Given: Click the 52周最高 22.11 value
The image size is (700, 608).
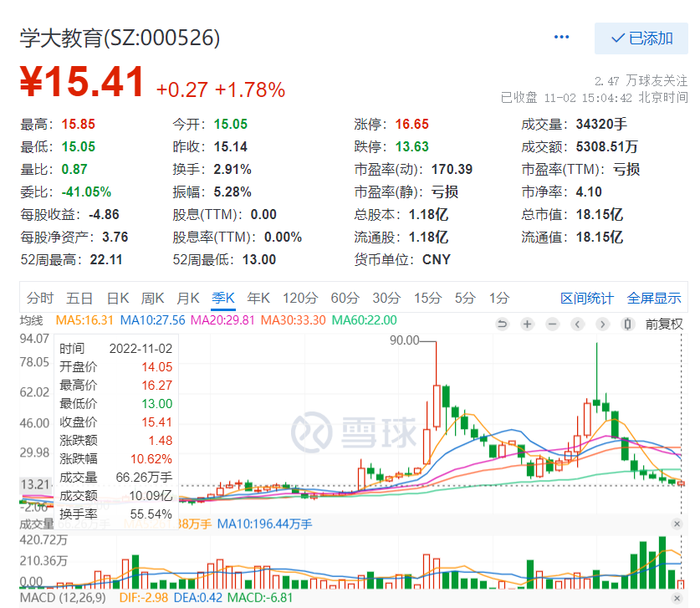Looking at the screenshot, I should 106,259.
